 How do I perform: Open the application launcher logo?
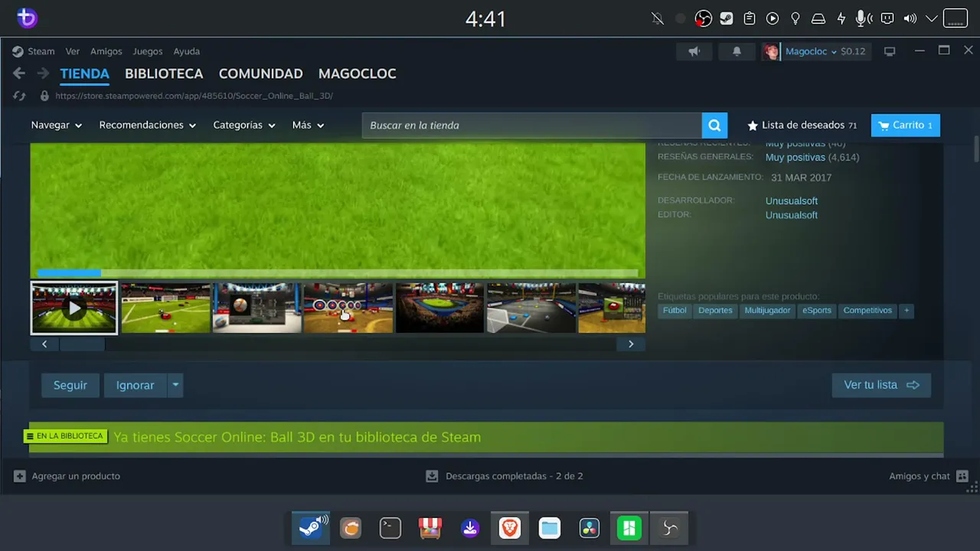pos(27,18)
